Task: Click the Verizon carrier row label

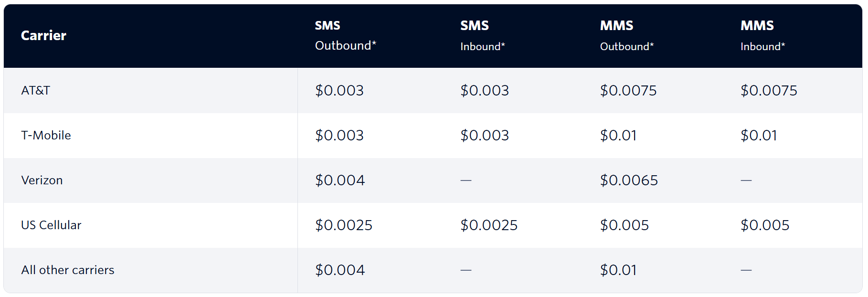Action: pos(42,180)
